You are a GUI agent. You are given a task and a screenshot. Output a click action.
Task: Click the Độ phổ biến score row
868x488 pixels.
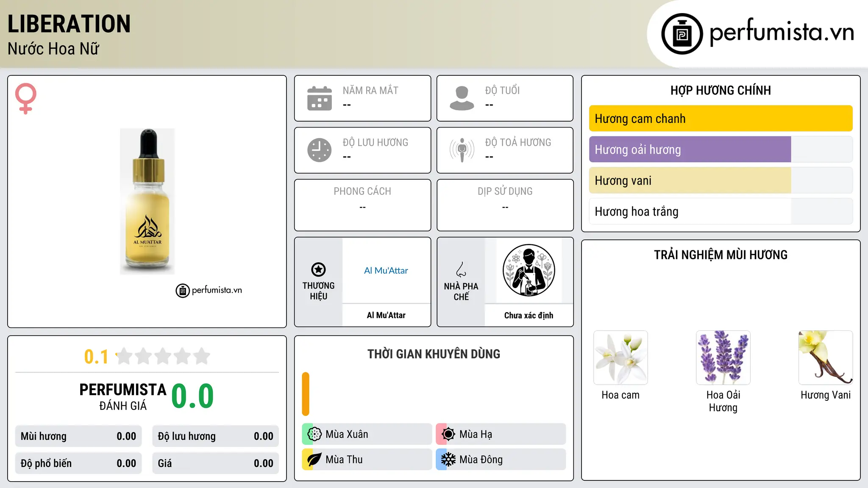(78, 463)
